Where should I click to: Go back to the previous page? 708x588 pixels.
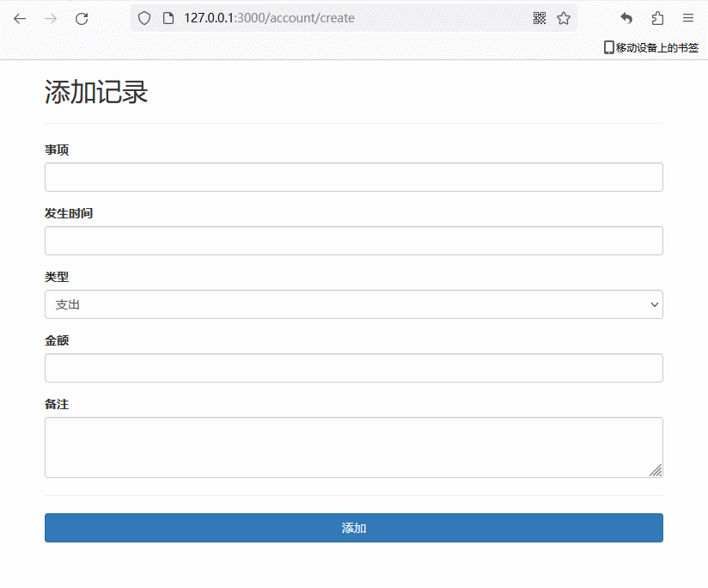[x=20, y=18]
